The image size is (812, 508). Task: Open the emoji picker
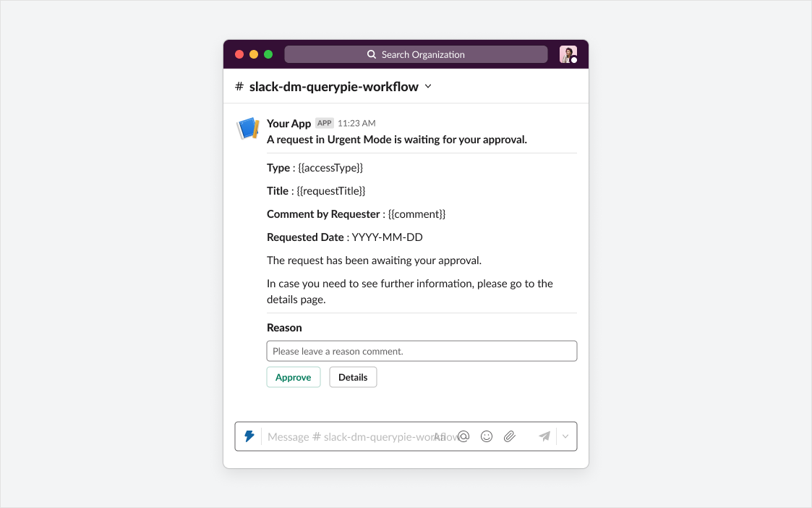coord(487,436)
